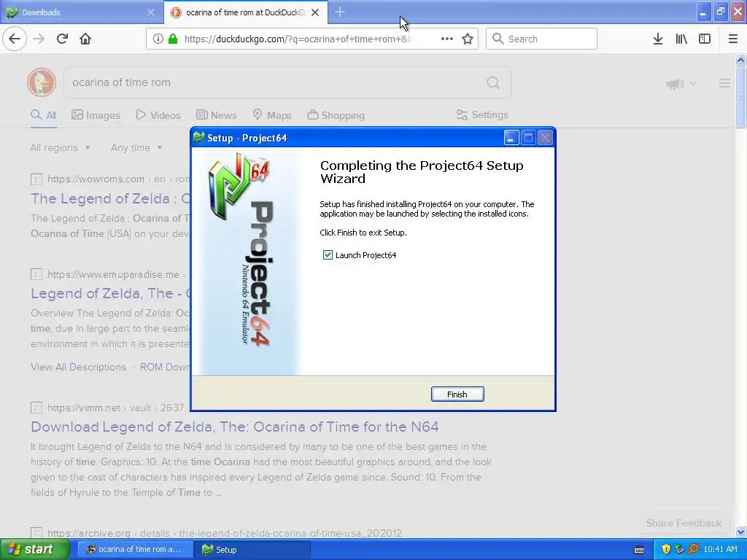The height and width of the screenshot is (560, 747).
Task: Switch to Images results
Action: tap(96, 114)
